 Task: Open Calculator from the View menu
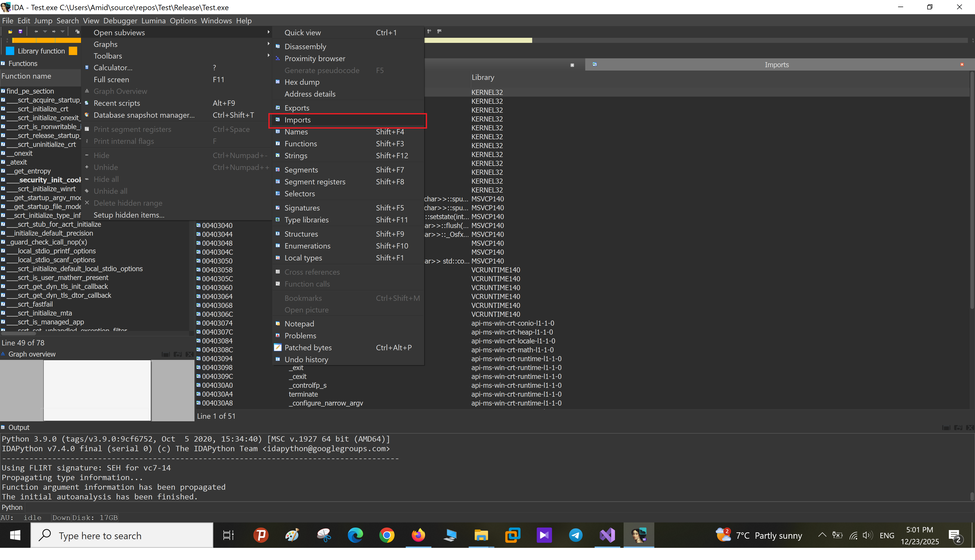click(x=113, y=68)
